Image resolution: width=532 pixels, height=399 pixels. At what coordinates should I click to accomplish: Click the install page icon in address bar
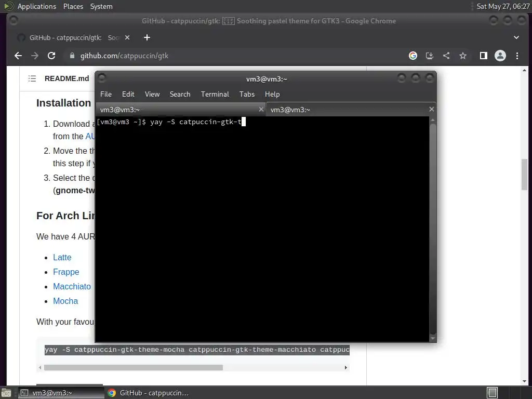pyautogui.click(x=430, y=56)
